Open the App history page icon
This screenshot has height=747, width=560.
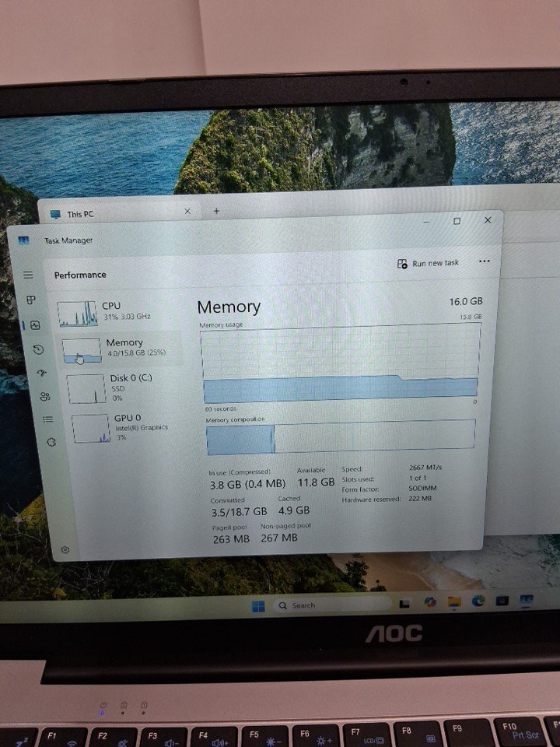[x=39, y=350]
